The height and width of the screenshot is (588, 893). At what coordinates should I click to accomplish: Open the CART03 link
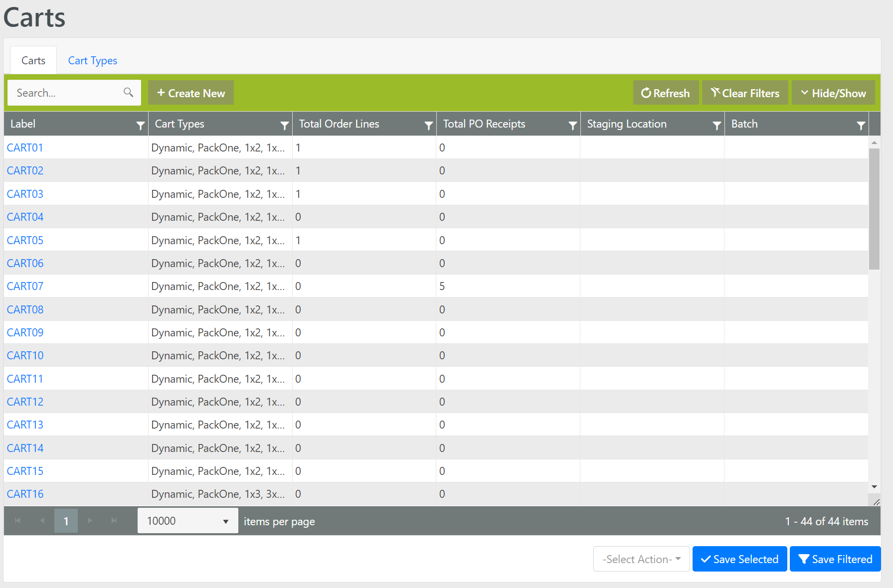[x=25, y=194]
